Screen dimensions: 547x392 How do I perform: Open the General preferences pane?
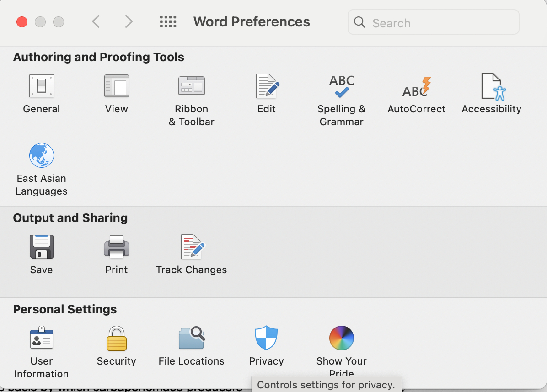(x=42, y=86)
